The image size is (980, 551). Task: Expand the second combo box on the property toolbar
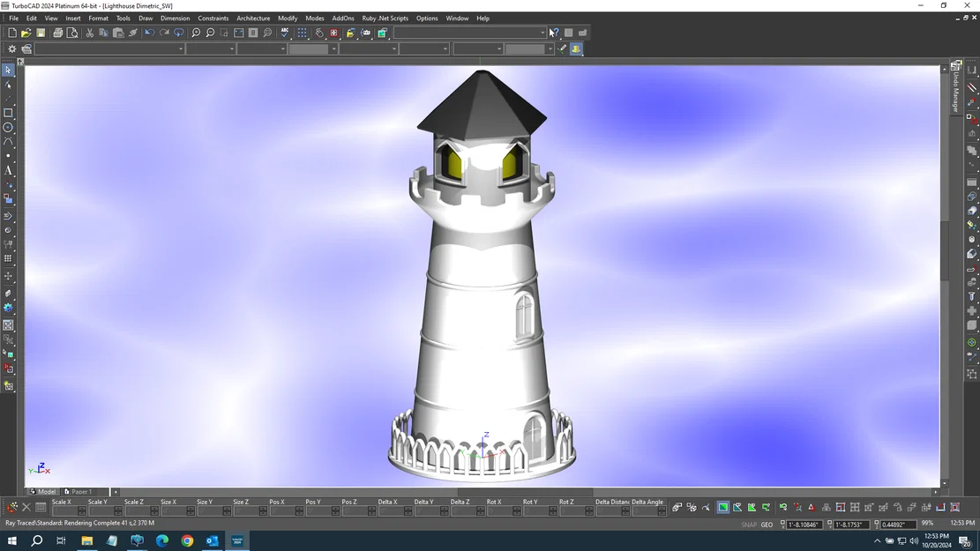[x=233, y=48]
